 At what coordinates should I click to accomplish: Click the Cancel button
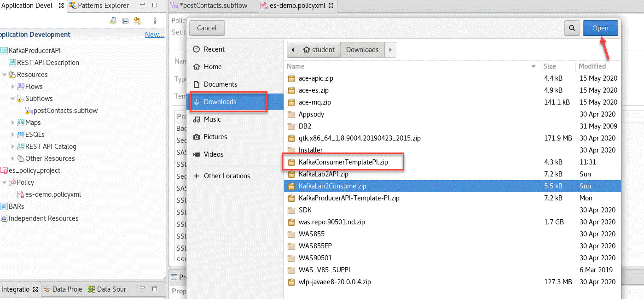coord(207,28)
